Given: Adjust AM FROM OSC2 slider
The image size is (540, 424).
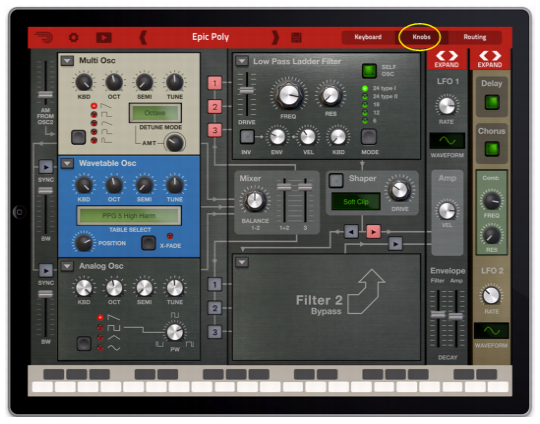Looking at the screenshot, I should pos(45,94).
